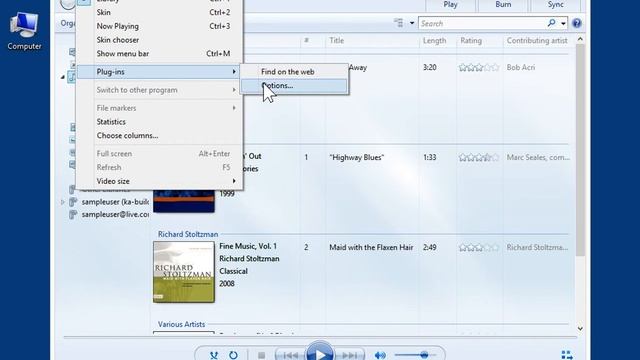640x360 pixels.
Task: Mute the volume speaker icon
Action: click(380, 355)
